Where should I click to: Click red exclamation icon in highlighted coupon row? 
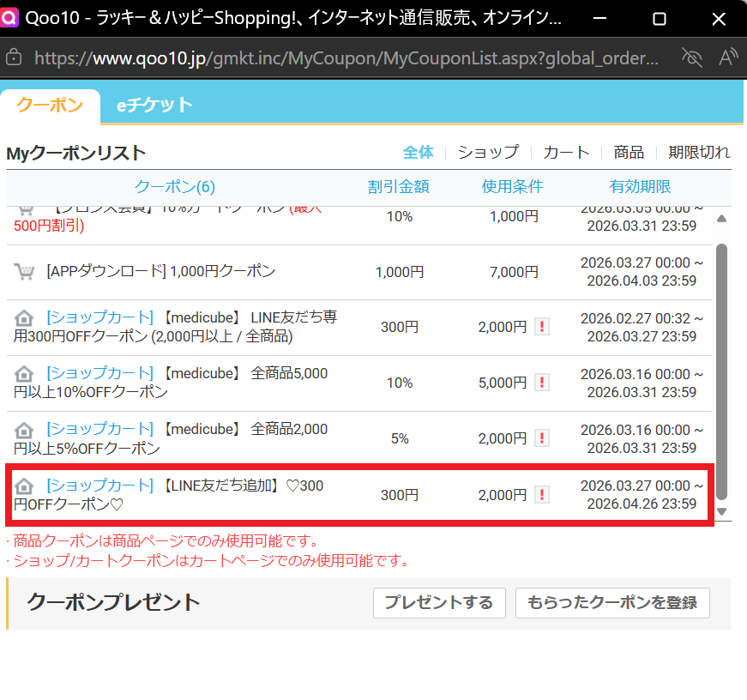[541, 494]
